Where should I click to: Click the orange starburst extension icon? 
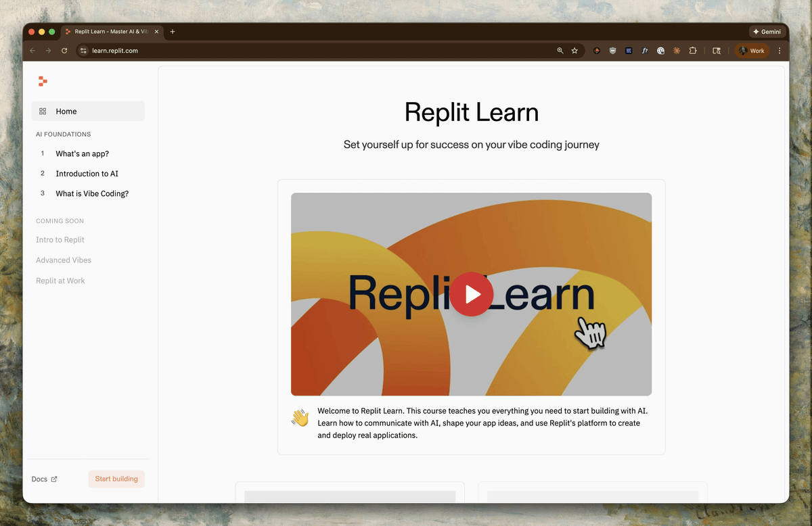tap(677, 51)
